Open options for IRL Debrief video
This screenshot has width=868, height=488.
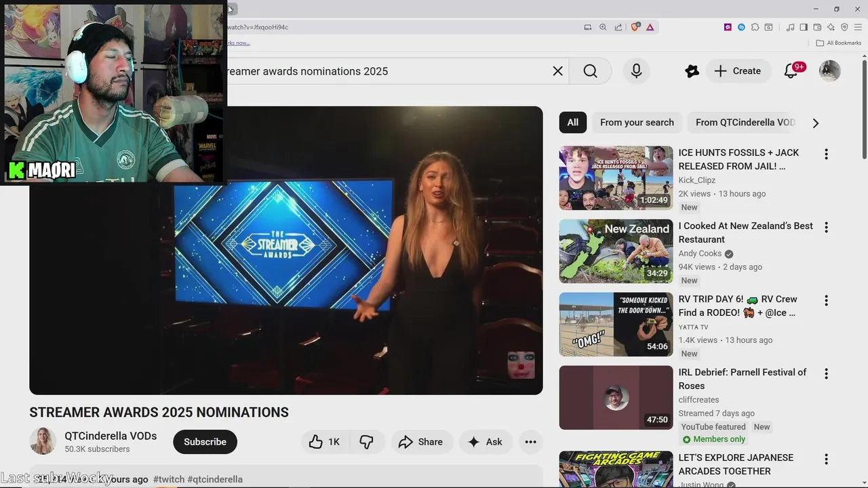[826, 374]
